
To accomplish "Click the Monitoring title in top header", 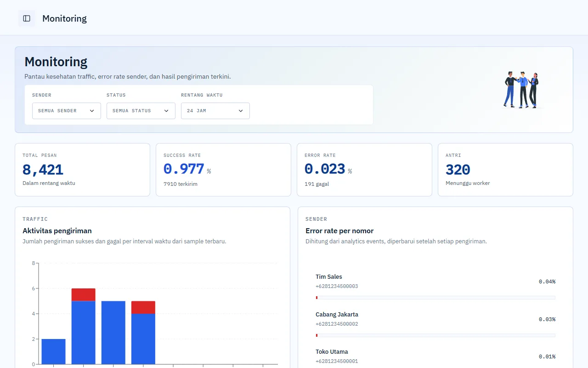I will [x=64, y=18].
